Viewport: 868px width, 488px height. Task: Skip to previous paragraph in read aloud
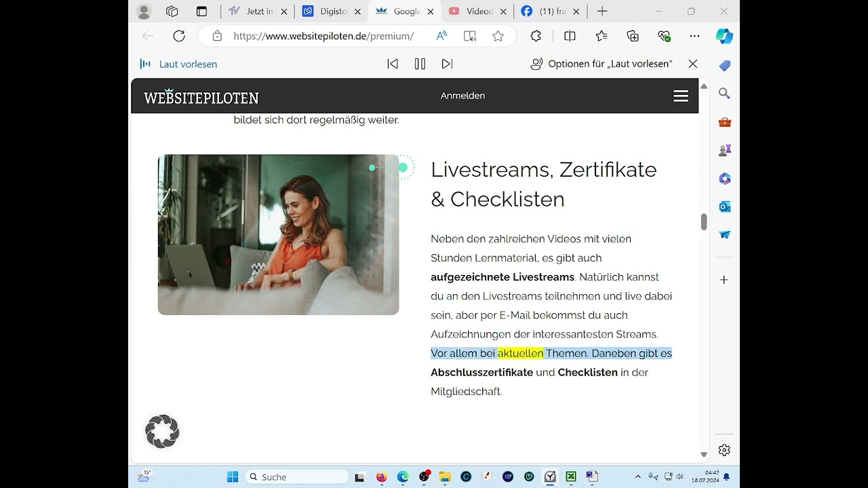pyautogui.click(x=393, y=64)
